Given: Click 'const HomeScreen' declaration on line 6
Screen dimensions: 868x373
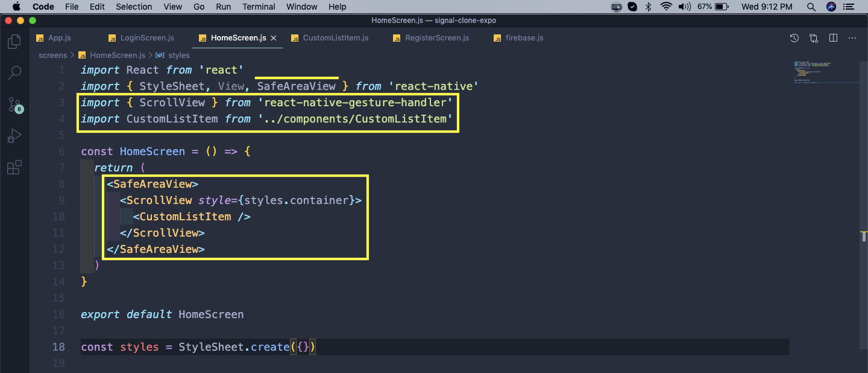Looking at the screenshot, I should [x=133, y=151].
